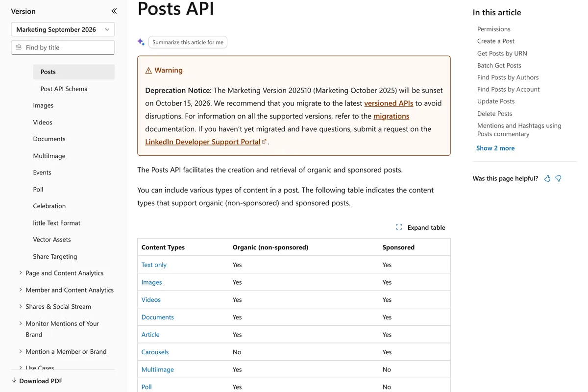
Task: Click the thumbs down feedback icon
Action: tap(558, 178)
